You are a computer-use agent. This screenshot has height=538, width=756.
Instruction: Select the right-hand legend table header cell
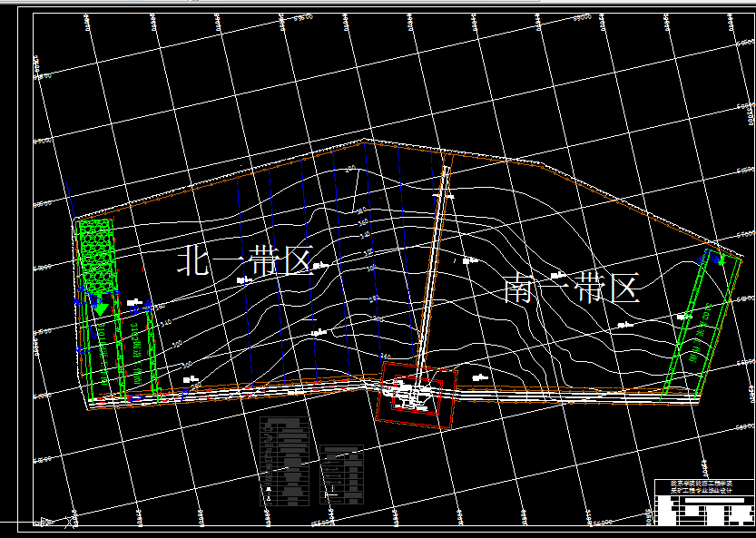click(341, 448)
